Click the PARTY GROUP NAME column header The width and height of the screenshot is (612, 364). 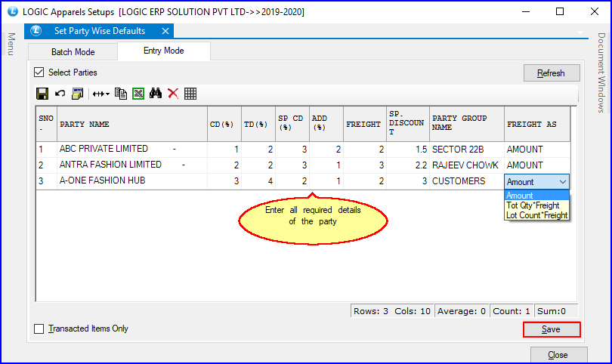coord(467,124)
